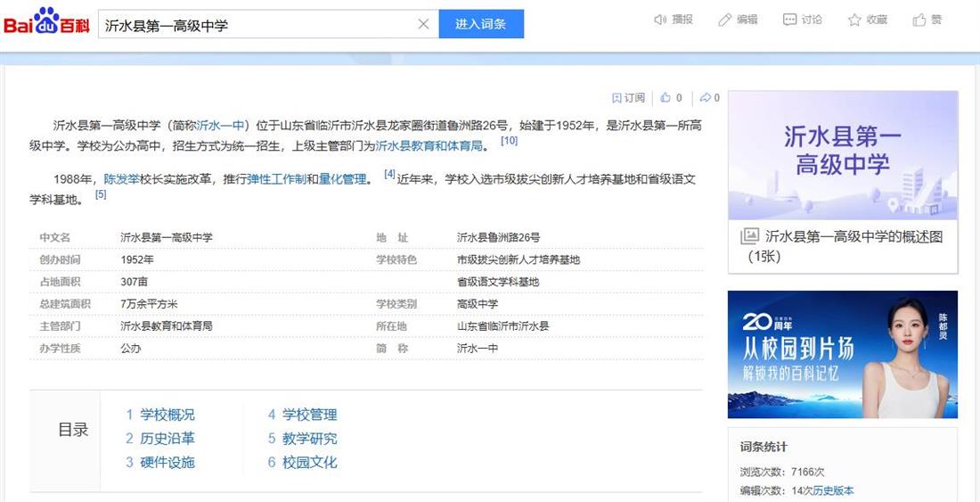Open the 弹性工作制 link
The width and height of the screenshot is (980, 502).
pos(276,179)
